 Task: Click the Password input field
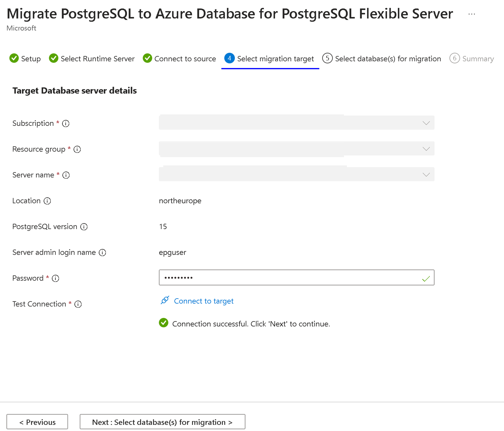pos(297,277)
